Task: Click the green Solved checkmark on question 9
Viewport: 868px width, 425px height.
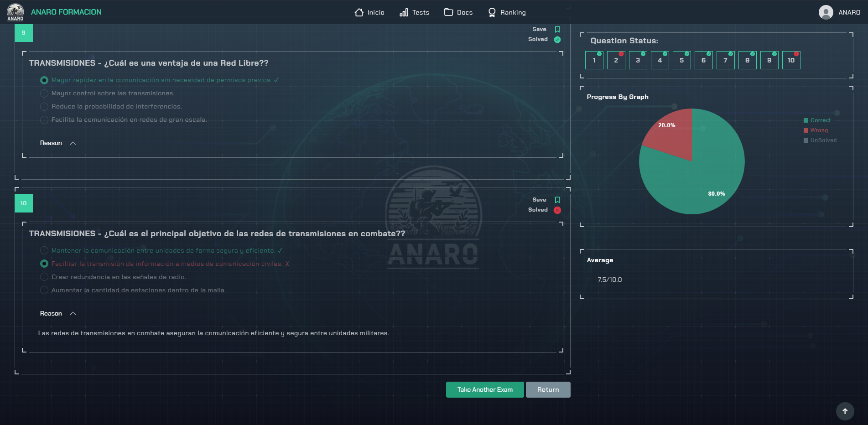Action: tap(557, 40)
